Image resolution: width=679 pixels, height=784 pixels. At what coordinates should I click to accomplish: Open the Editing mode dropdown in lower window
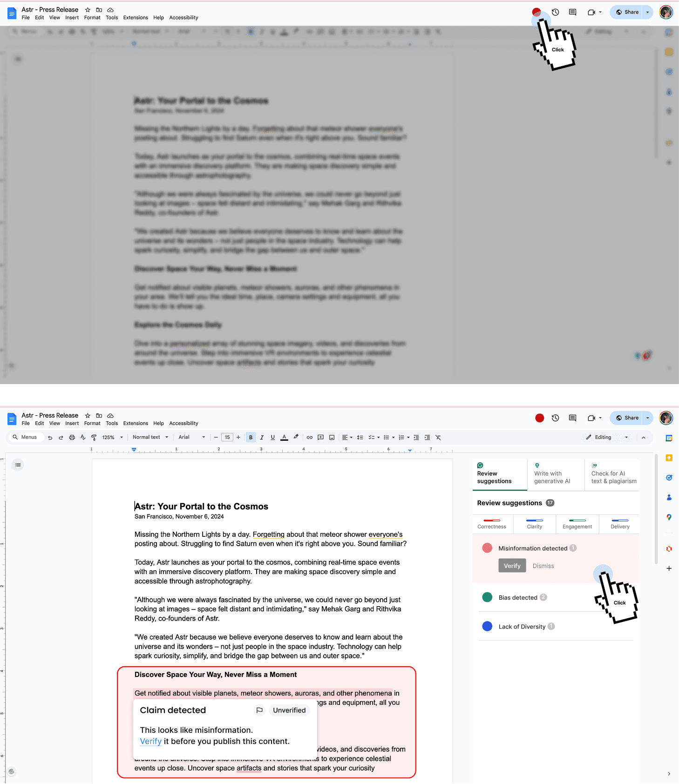(x=607, y=437)
